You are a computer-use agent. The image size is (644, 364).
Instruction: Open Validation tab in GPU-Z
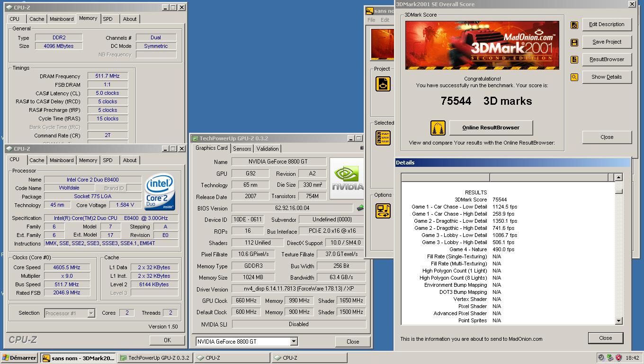(268, 149)
